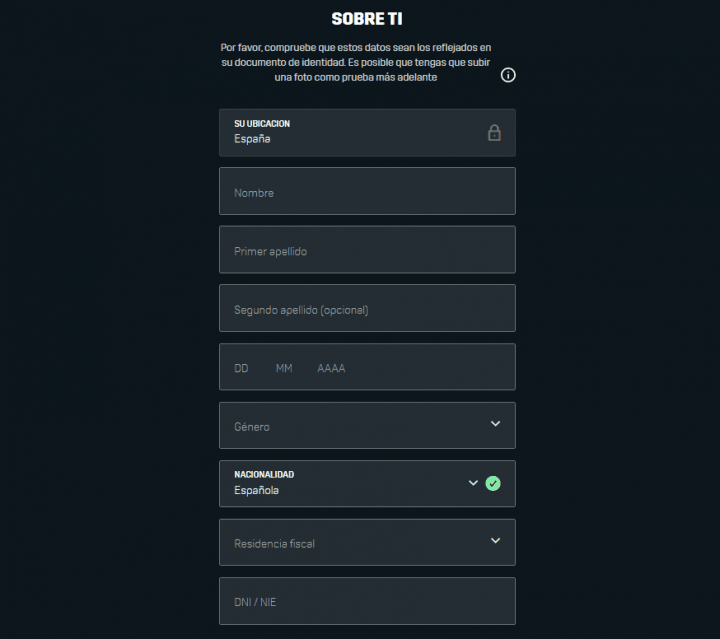Focus the Primer apellido field
The width and height of the screenshot is (720, 639).
click(367, 249)
